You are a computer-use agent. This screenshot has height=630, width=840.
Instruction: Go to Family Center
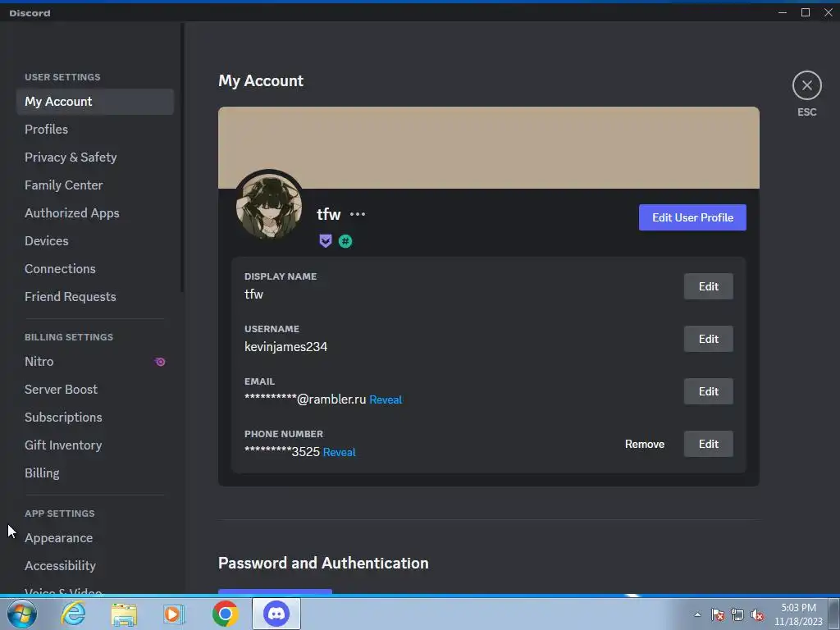(x=95, y=185)
